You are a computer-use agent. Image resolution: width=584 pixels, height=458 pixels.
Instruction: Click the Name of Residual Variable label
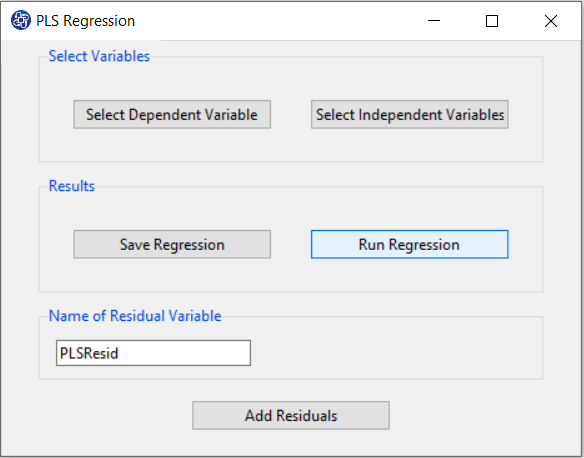point(135,316)
